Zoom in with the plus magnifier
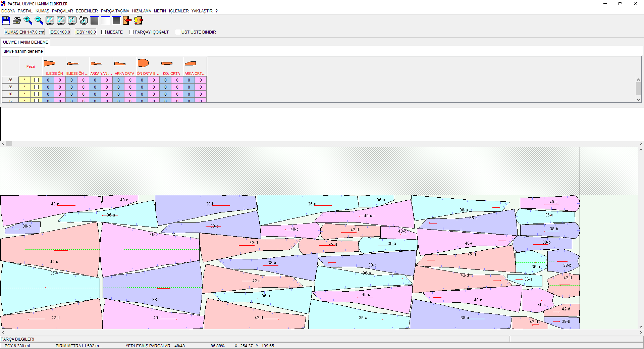644x349 pixels. pyautogui.click(x=28, y=21)
